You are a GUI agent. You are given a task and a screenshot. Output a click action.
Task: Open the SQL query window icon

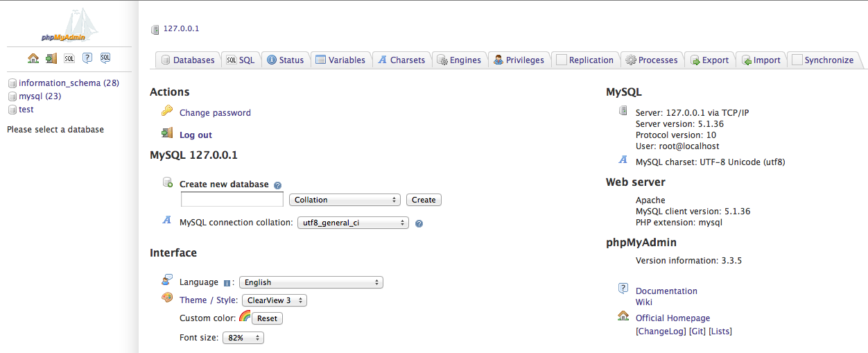click(69, 58)
